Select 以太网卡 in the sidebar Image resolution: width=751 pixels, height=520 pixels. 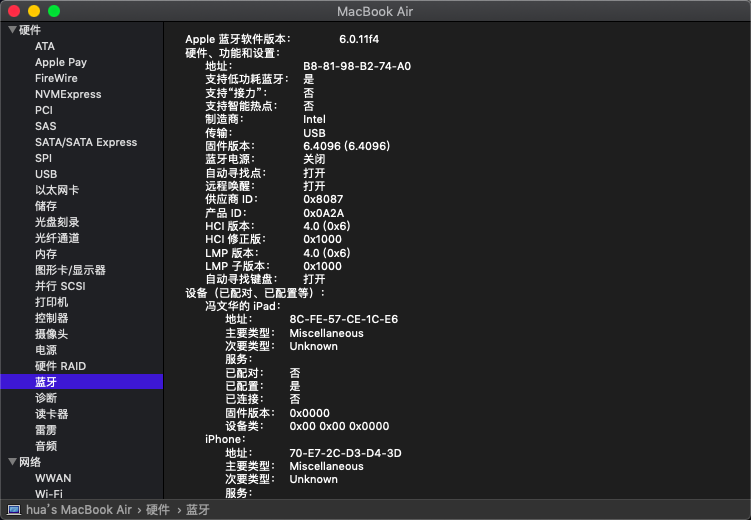coord(57,190)
